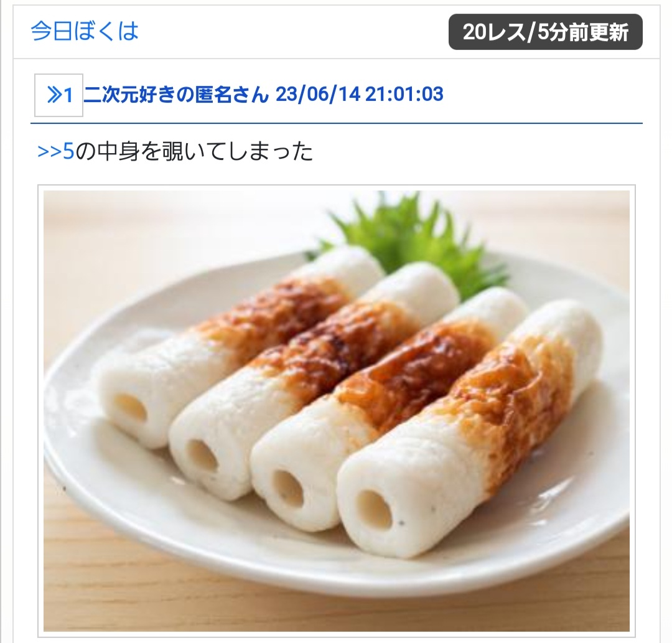The width and height of the screenshot is (672, 643).
Task: Click the number 5 in the anchor link
Action: point(68,151)
